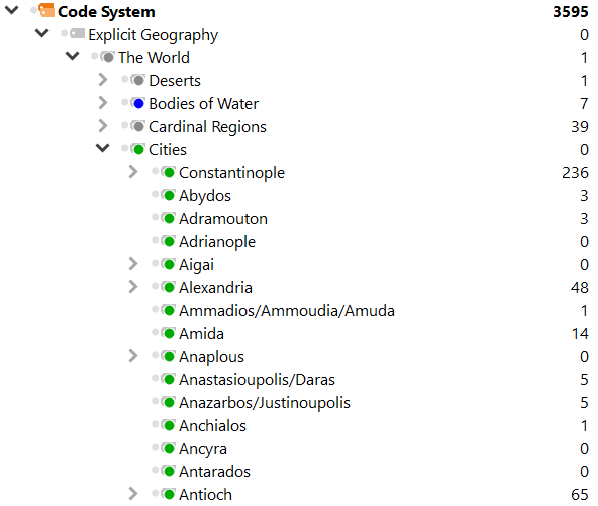Expand the Bodies of Water branch
Screen dimensions: 598x506
[x=103, y=103]
